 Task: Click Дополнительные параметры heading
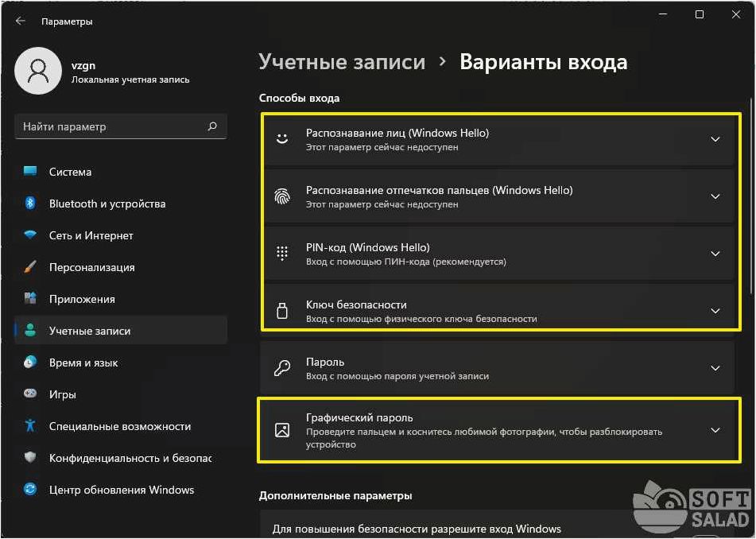[335, 495]
